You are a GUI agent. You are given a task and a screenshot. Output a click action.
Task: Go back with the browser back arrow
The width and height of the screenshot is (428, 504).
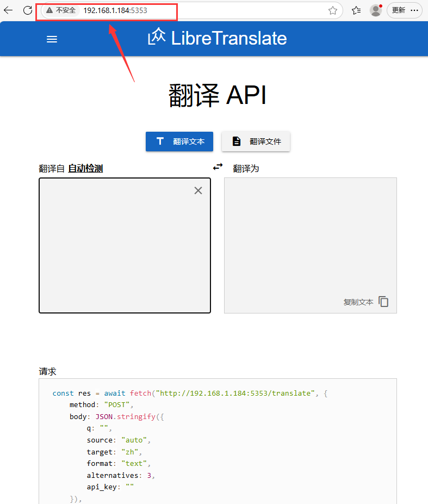tap(8, 10)
